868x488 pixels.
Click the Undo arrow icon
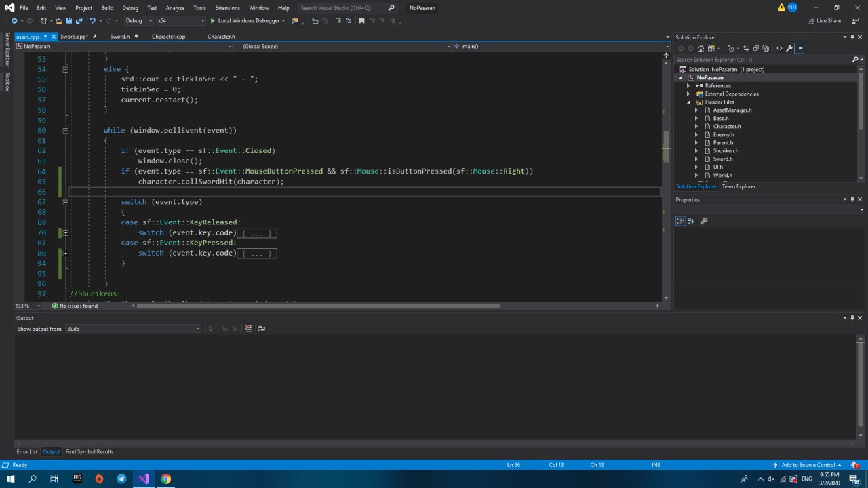pos(92,21)
